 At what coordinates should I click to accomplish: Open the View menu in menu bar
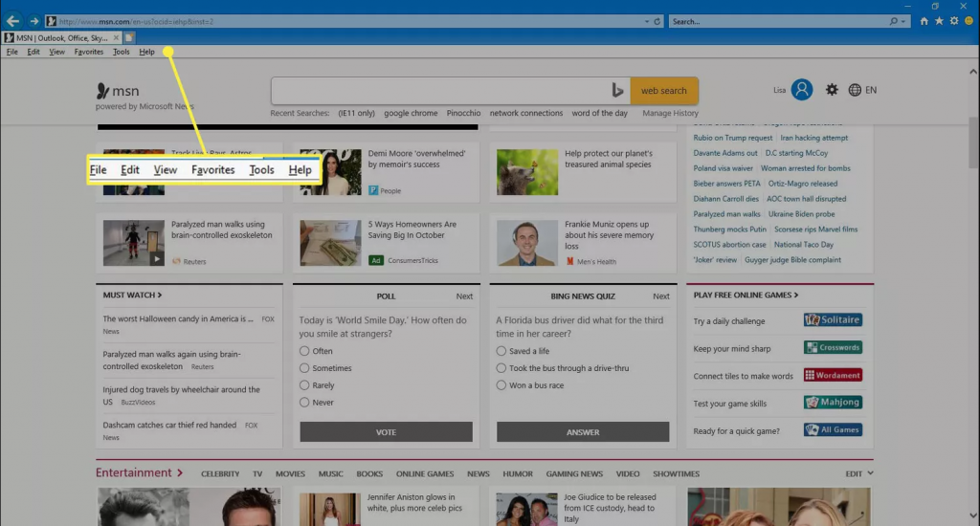(56, 52)
